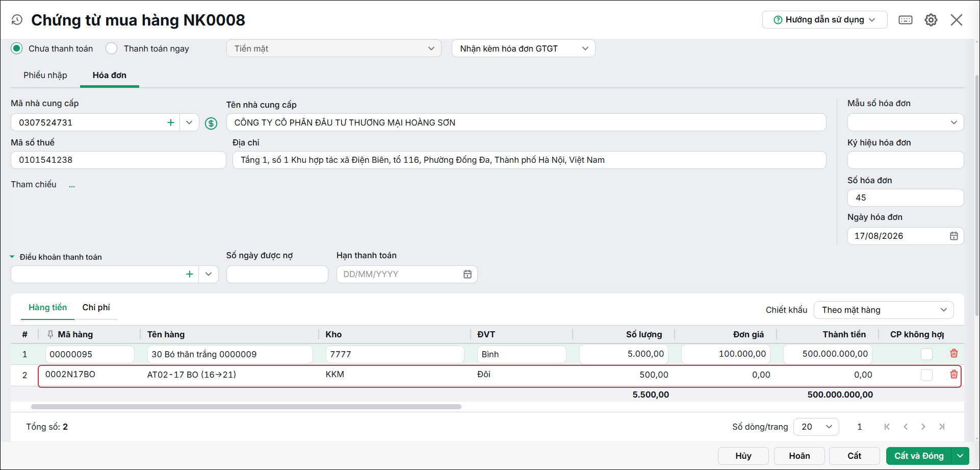Open the keyboard shortcuts icon
Screen dimensions: 980x470
point(906,20)
